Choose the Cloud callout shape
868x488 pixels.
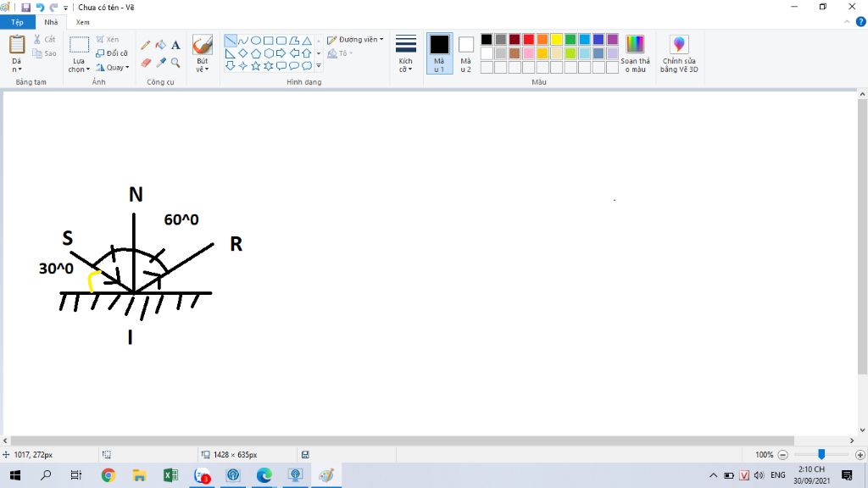point(307,66)
